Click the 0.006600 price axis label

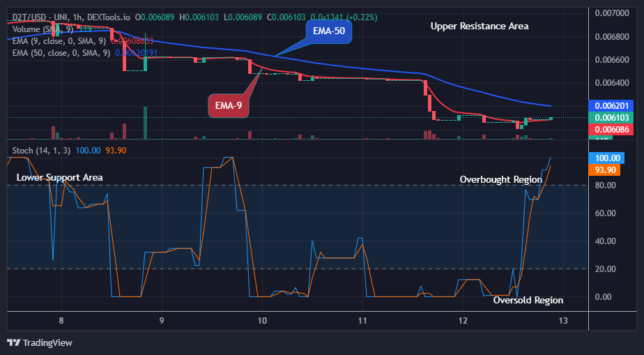tap(612, 59)
